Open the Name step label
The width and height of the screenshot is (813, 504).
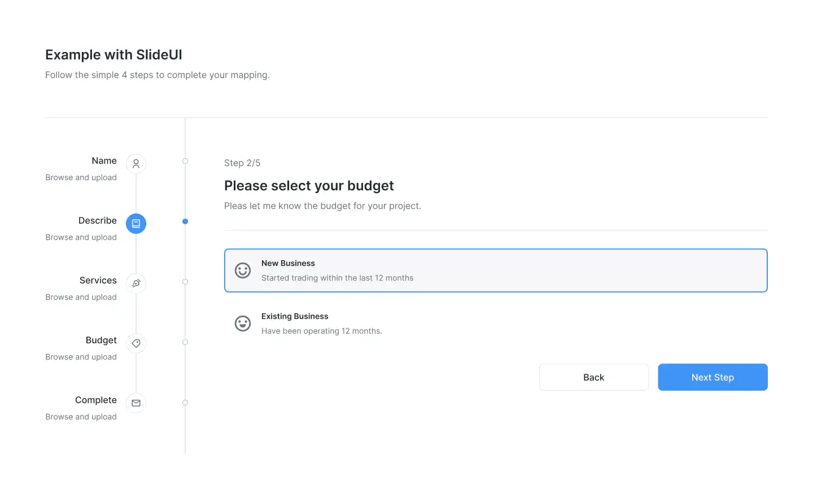pos(104,161)
